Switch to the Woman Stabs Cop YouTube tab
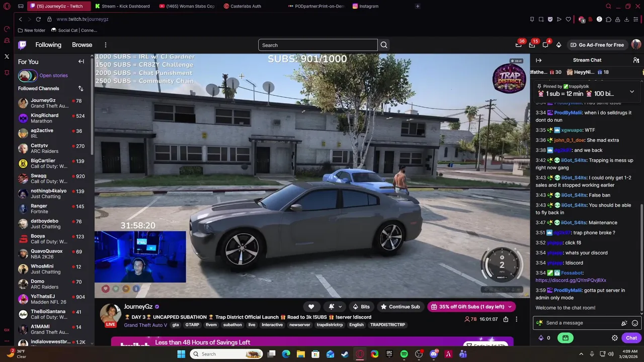Screen dimensions: 644x362 [187, 6]
